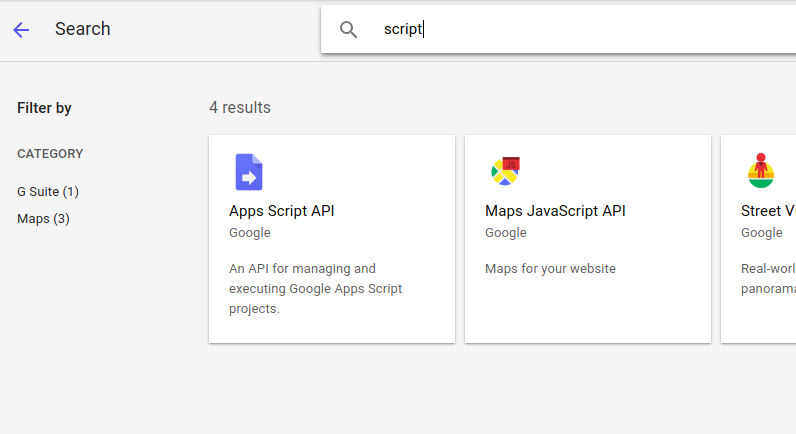Viewport: 796px width, 434px height.
Task: Click the 'Maps for your website' description
Action: coord(550,269)
